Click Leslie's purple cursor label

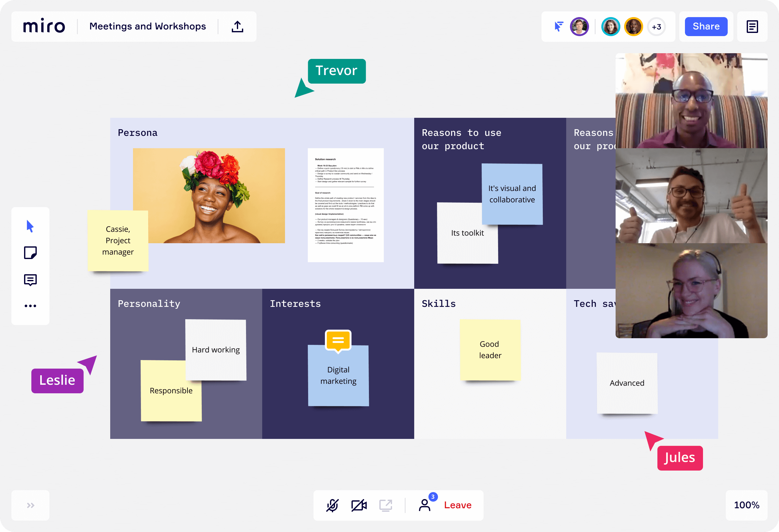[x=56, y=379]
